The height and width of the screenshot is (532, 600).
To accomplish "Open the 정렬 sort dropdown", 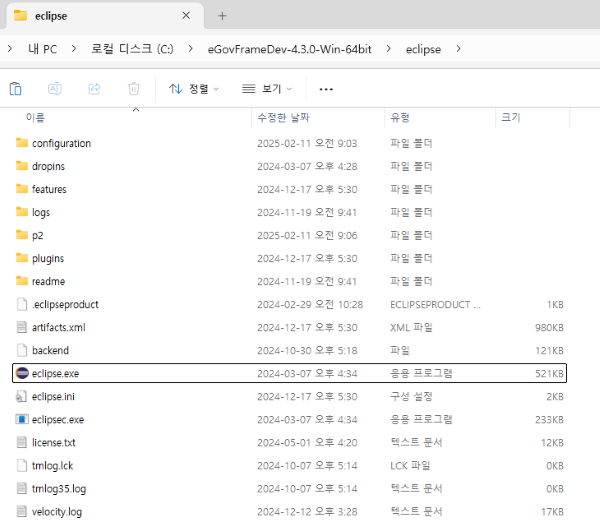I will (194, 89).
